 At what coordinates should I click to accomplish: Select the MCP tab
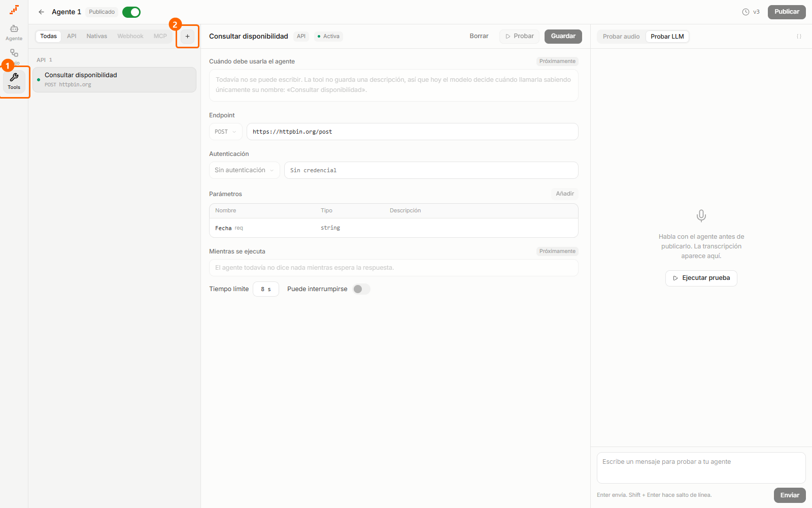pos(160,36)
